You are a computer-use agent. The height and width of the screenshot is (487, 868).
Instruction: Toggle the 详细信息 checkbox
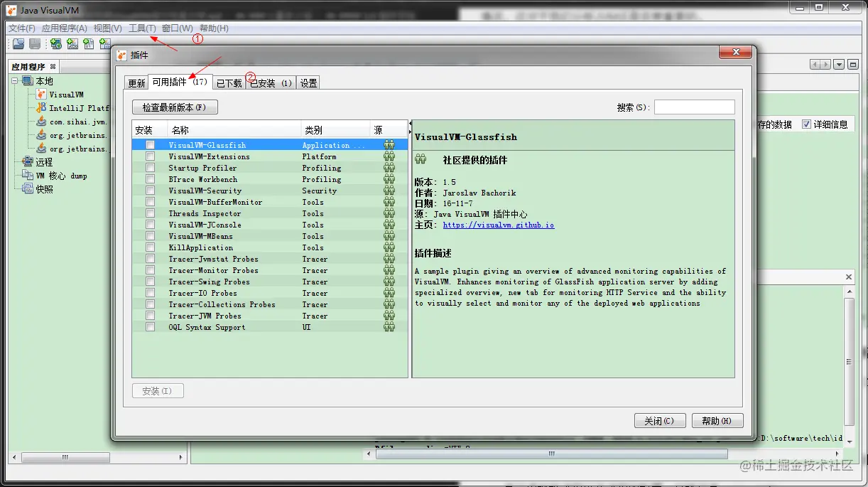pyautogui.click(x=806, y=124)
